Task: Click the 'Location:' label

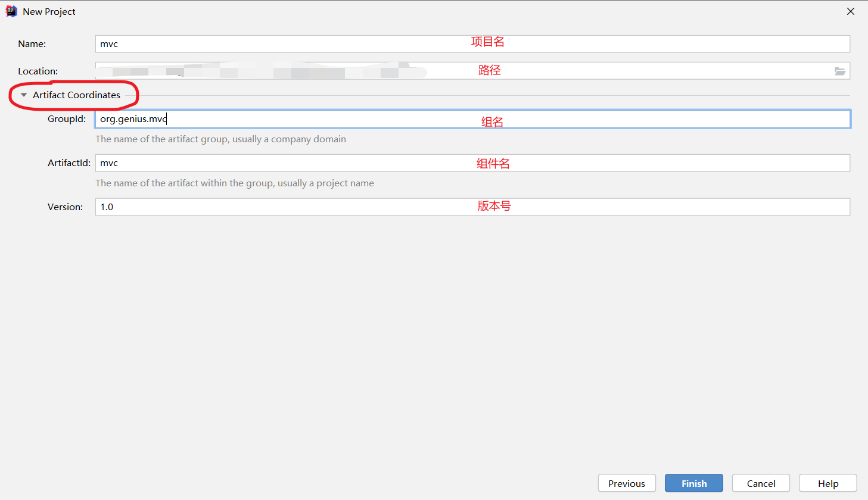Action: pyautogui.click(x=38, y=71)
